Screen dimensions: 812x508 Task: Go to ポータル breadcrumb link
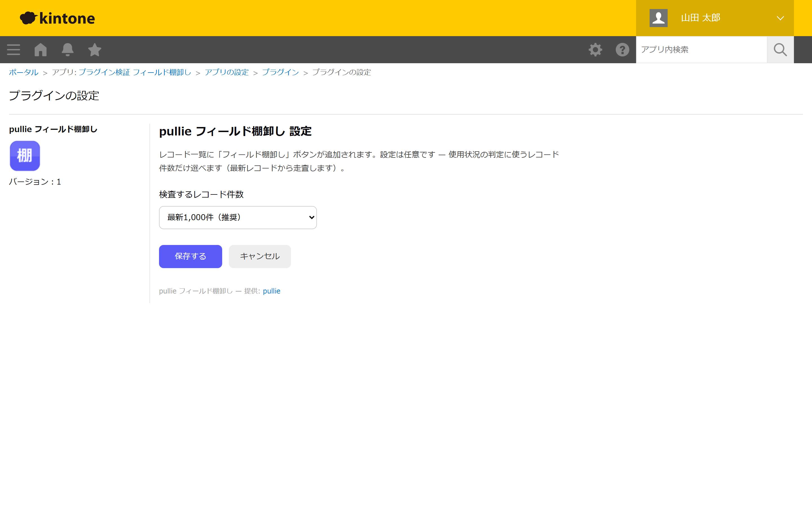pyautogui.click(x=23, y=72)
